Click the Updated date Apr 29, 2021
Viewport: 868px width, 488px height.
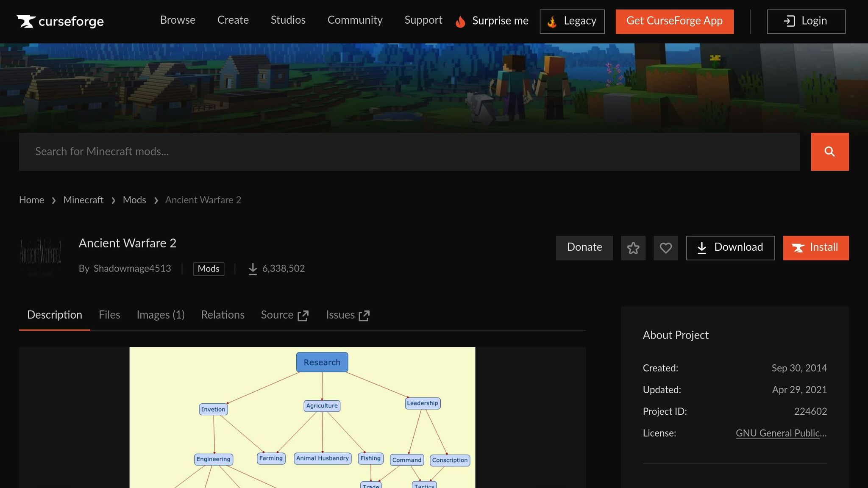[x=799, y=390]
